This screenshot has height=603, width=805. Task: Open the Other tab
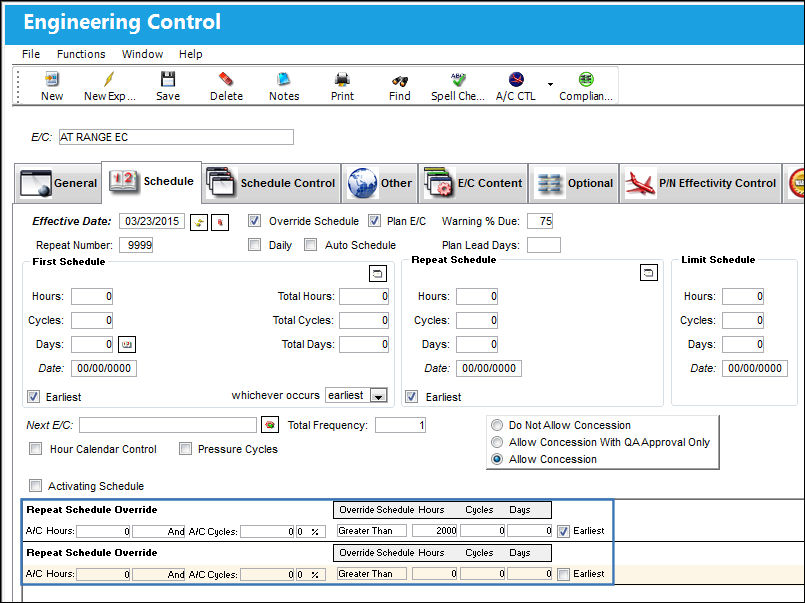pyautogui.click(x=380, y=183)
